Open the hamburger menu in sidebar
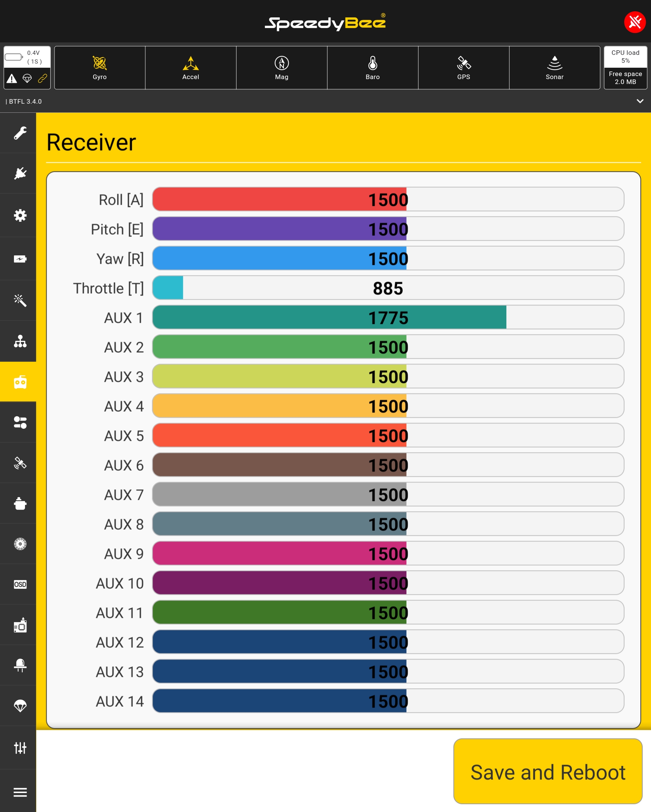Screen dimensions: 651x812 20,792
